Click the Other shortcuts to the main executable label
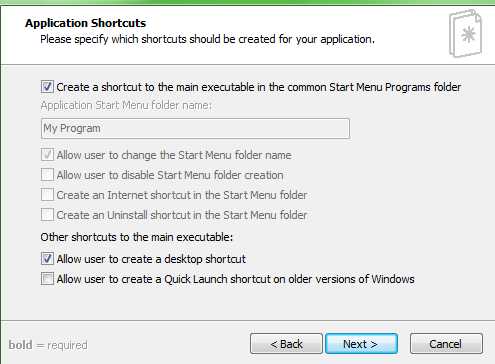 pyautogui.click(x=137, y=237)
